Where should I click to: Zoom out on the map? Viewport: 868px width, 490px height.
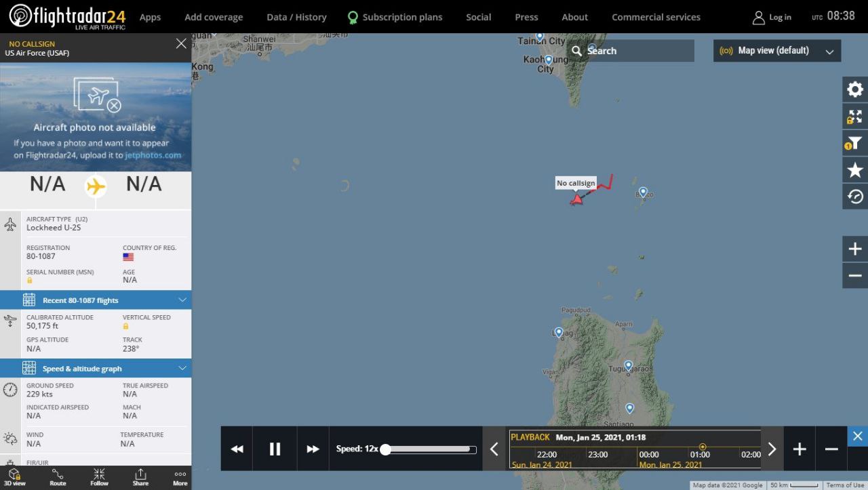pos(855,276)
